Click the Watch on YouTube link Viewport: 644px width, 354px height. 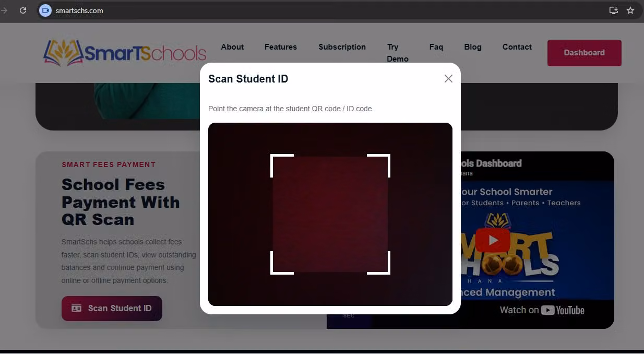[x=542, y=310]
